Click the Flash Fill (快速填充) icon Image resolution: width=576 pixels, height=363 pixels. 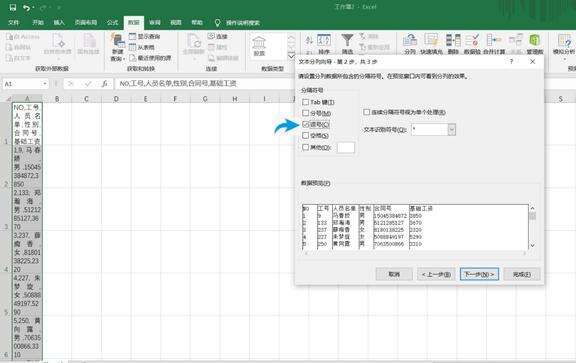pyautogui.click(x=431, y=44)
